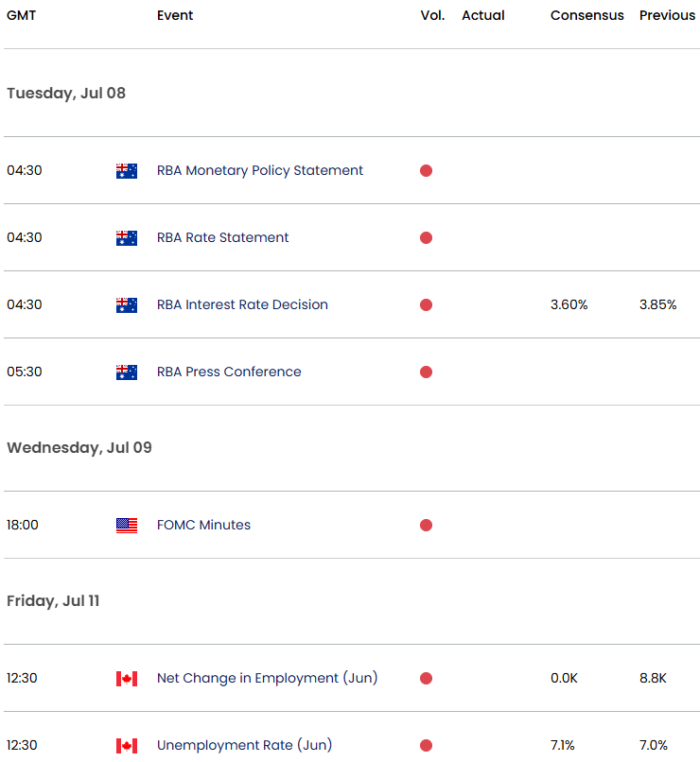Screen dimensions: 700x762
Task: Click red volatility dot for FOMC Minutes
Action: (426, 526)
